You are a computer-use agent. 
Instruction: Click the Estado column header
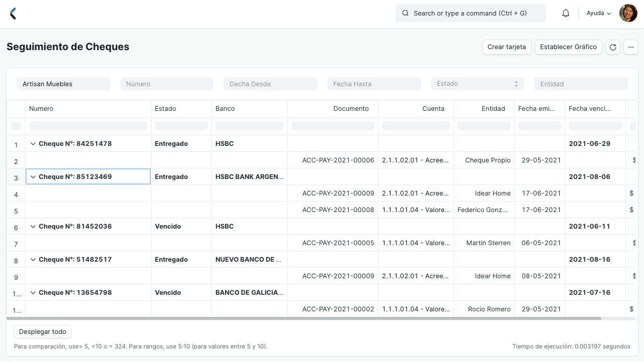[181, 109]
